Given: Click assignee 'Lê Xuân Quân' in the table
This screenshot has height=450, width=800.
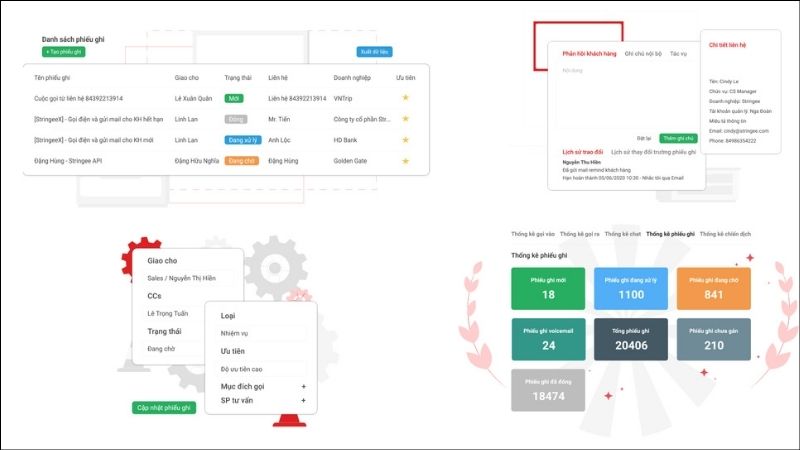Looking at the screenshot, I should 193,98.
